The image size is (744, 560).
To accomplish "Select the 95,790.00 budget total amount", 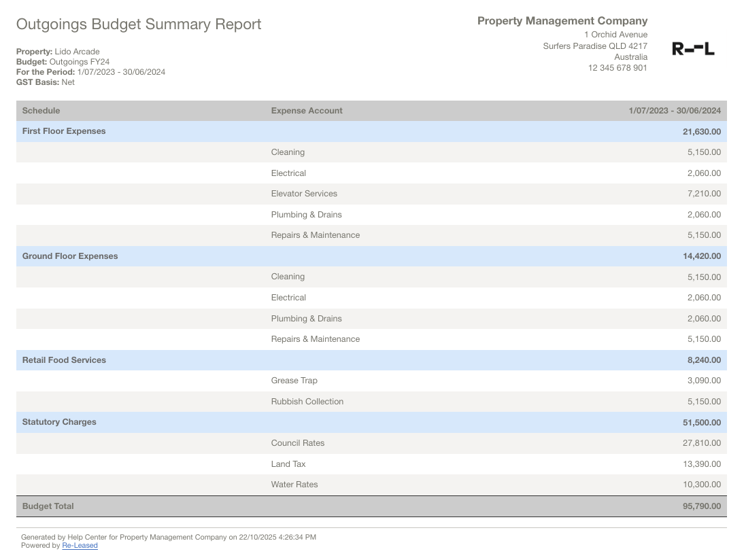I will [x=702, y=506].
